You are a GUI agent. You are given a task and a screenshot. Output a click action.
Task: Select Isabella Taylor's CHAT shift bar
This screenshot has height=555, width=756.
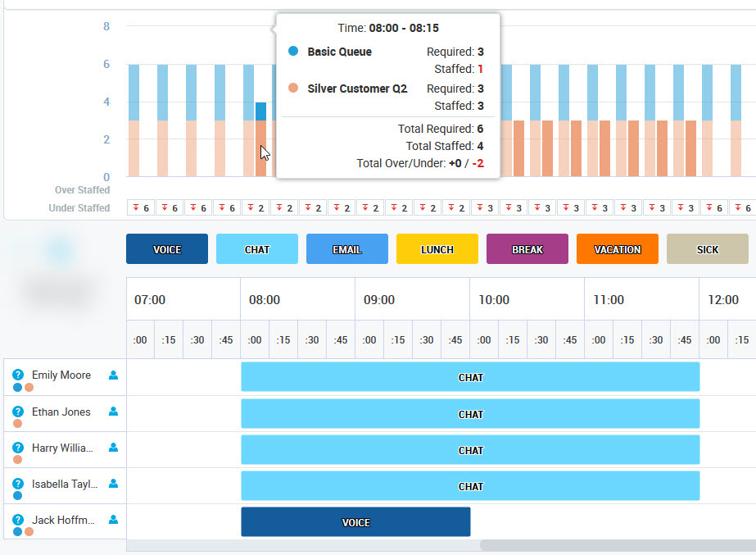(x=470, y=486)
